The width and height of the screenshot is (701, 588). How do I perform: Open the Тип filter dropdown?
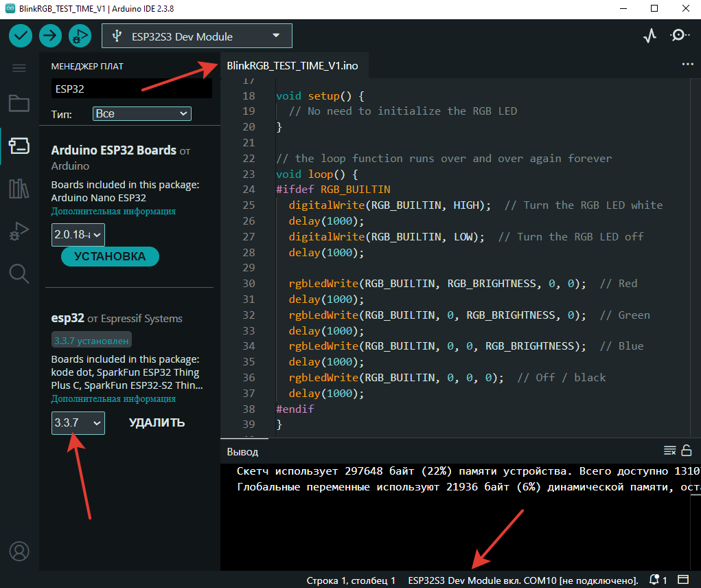(141, 113)
